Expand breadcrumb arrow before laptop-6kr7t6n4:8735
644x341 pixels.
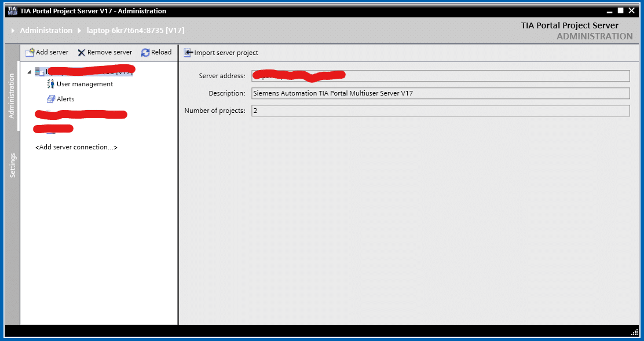point(80,31)
